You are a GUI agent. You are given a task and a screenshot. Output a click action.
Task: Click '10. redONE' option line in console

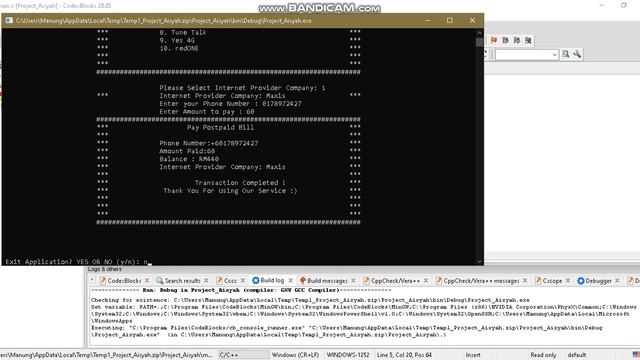[x=179, y=48]
